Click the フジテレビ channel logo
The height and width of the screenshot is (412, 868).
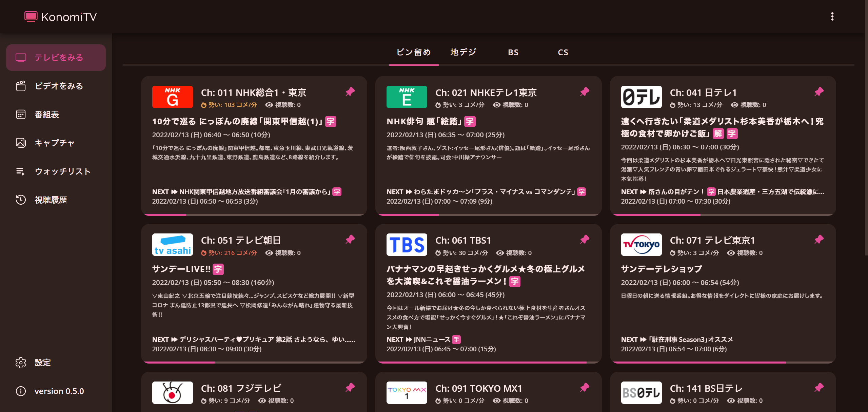click(x=172, y=393)
